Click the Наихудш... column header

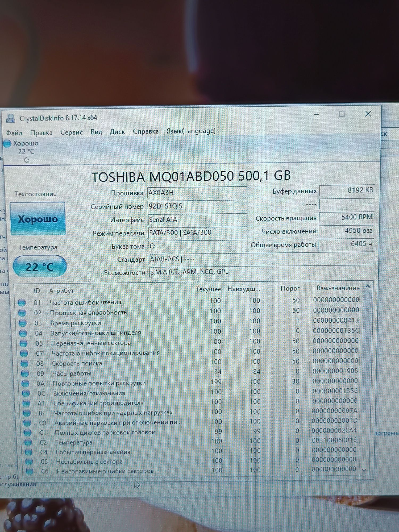pos(244,289)
